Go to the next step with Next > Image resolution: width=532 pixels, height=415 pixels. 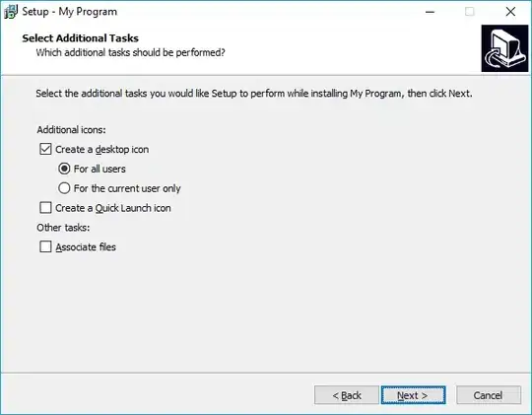point(413,395)
